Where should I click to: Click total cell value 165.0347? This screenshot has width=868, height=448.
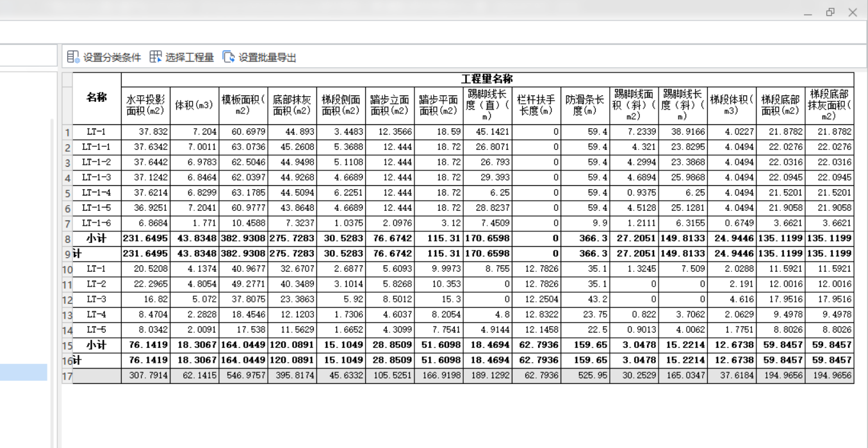(683, 376)
